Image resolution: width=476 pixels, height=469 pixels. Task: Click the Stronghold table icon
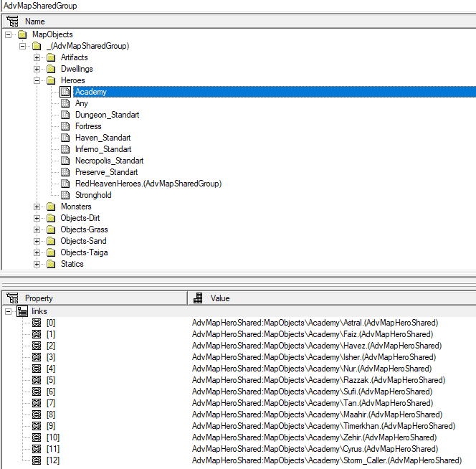click(65, 195)
